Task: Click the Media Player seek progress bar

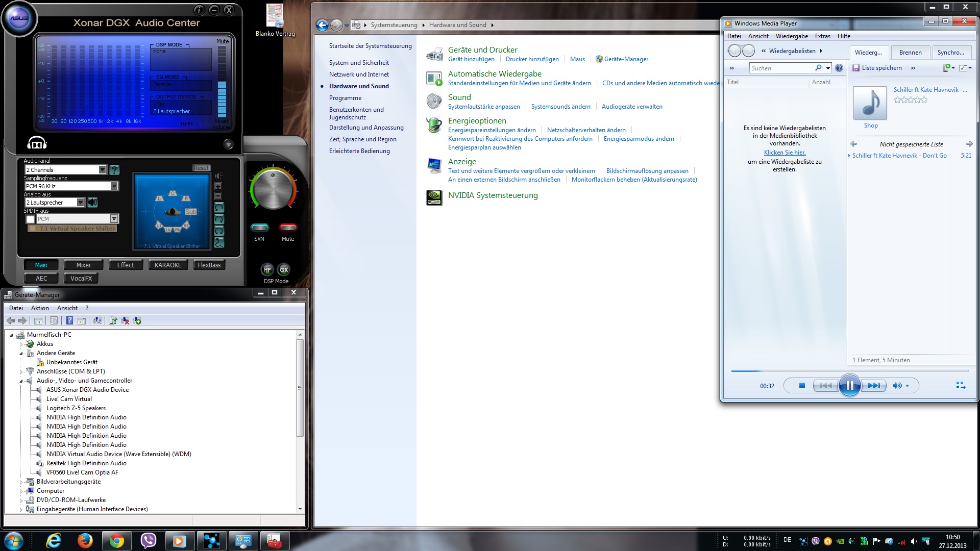Action: coord(849,371)
